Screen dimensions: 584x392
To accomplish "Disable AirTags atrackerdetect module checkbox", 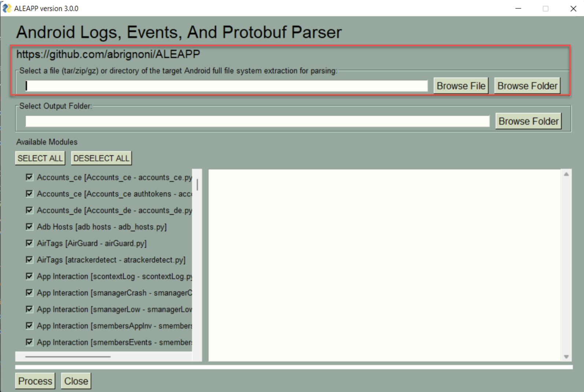I will (x=29, y=260).
